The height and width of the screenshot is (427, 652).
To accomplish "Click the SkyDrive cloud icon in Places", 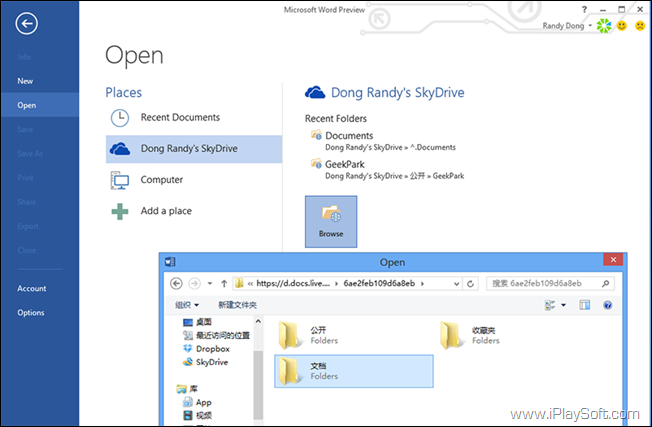I will 120,149.
